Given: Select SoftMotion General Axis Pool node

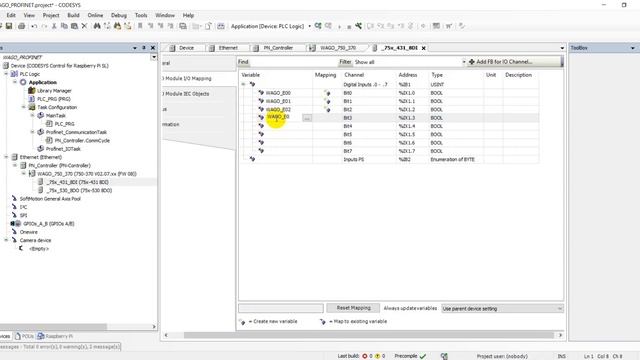Looking at the screenshot, I should (x=50, y=199).
